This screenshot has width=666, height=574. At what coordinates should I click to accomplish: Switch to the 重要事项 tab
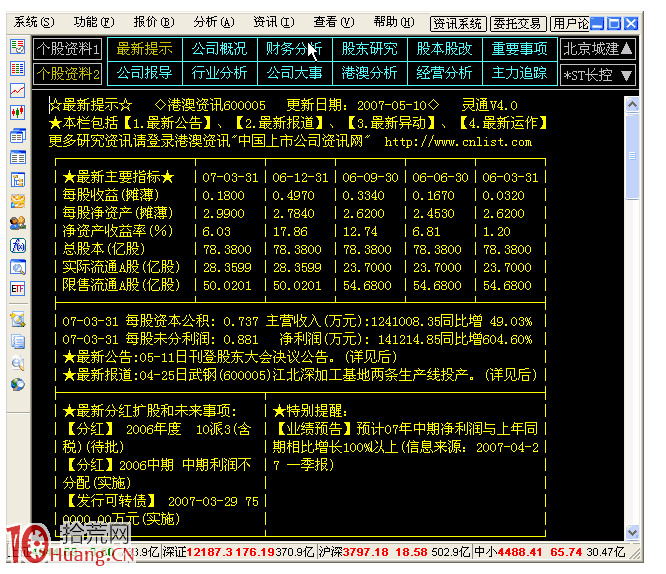519,49
